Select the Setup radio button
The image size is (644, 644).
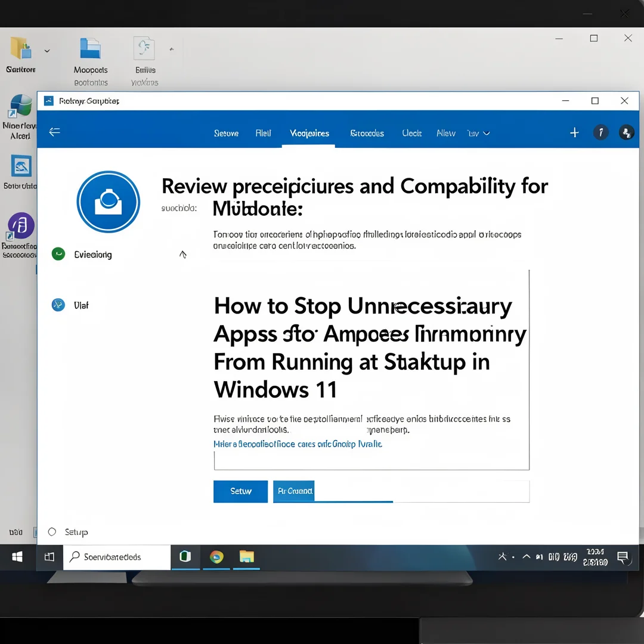(52, 532)
